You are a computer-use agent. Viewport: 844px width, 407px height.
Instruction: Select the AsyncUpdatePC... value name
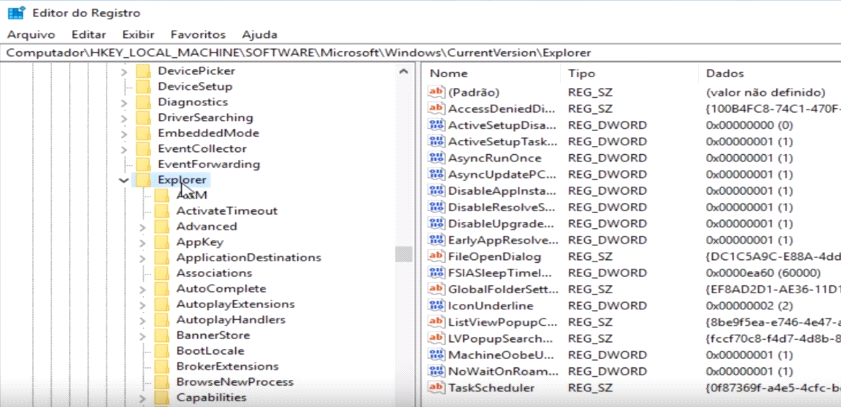[502, 174]
